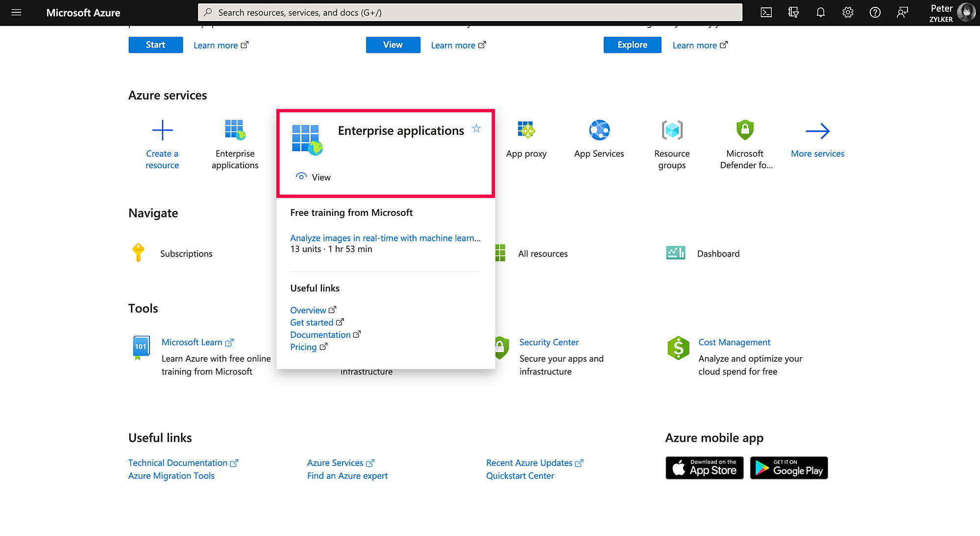
Task: Click View in Enterprise applications card
Action: coord(321,177)
